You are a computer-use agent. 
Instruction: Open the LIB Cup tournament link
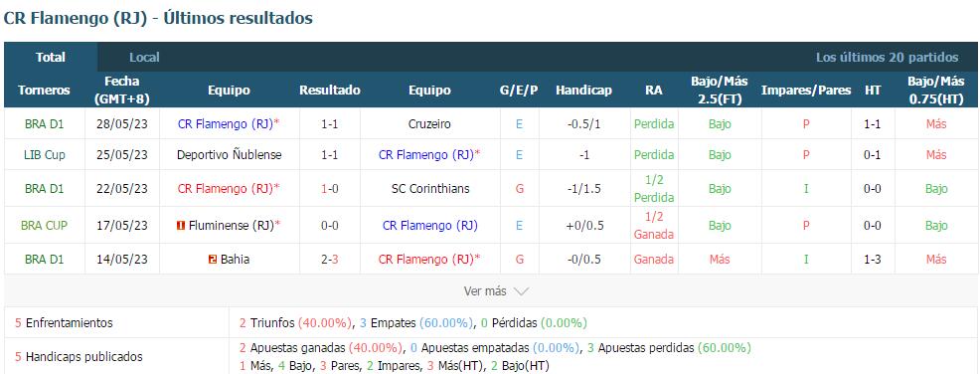point(45,154)
